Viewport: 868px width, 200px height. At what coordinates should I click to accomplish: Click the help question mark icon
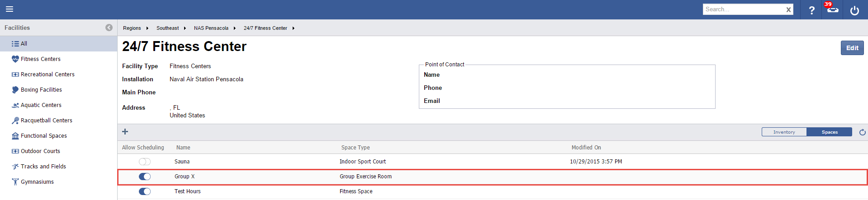point(811,10)
